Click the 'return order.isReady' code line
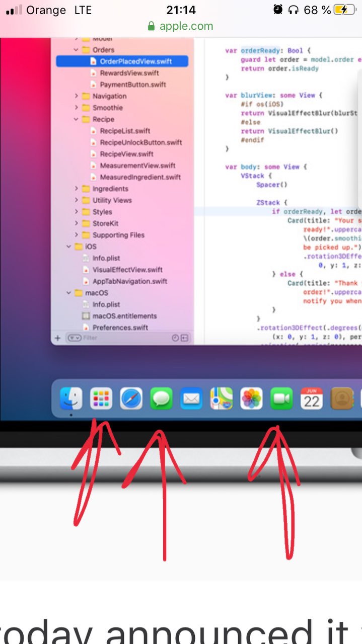 [x=279, y=68]
